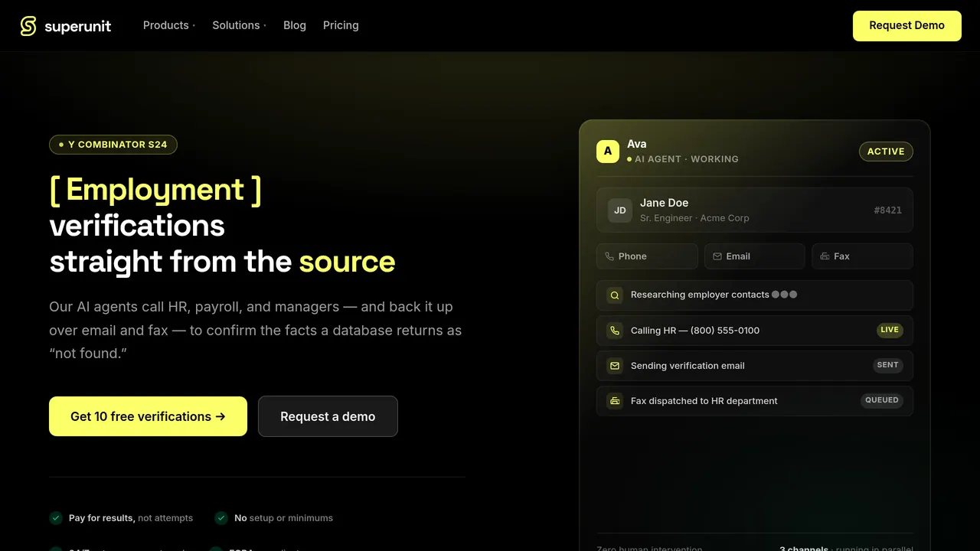Click the Pay for results, not attempts text

[x=131, y=518]
